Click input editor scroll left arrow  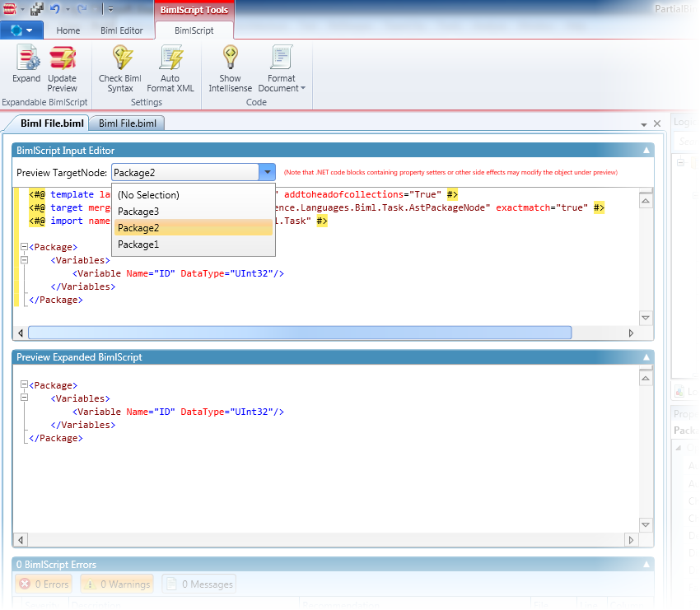pyautogui.click(x=21, y=333)
